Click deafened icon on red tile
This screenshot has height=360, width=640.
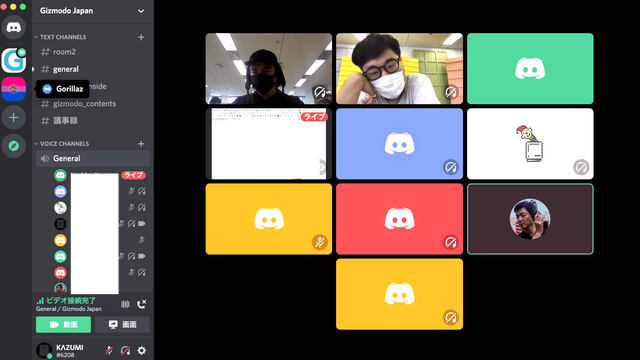(x=451, y=242)
